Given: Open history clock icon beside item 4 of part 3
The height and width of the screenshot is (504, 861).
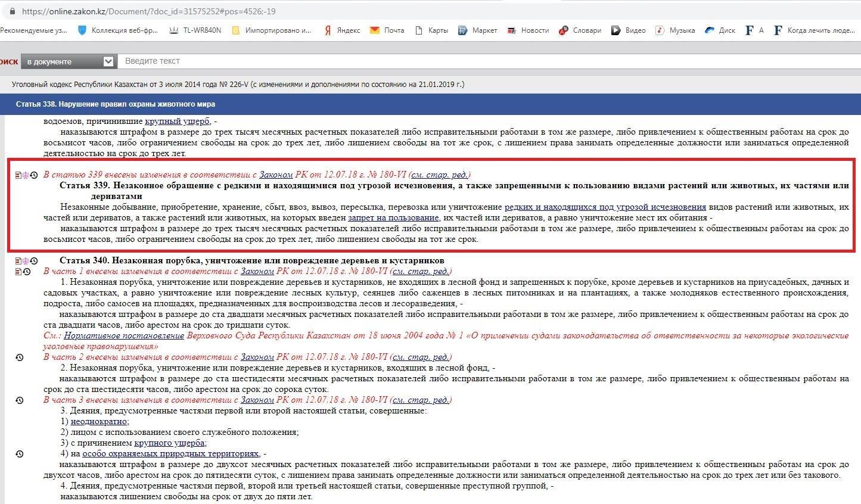Looking at the screenshot, I should click(x=19, y=454).
